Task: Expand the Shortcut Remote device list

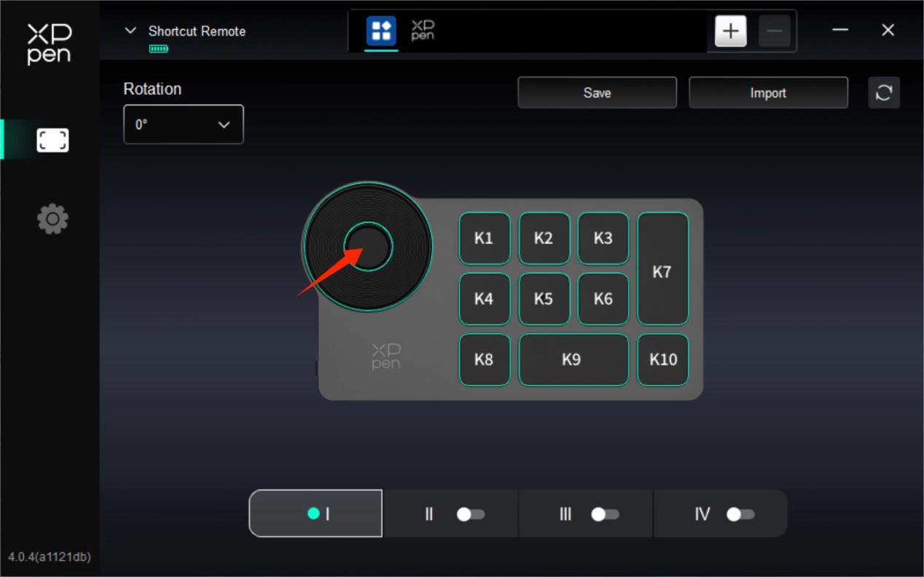Action: pos(130,31)
